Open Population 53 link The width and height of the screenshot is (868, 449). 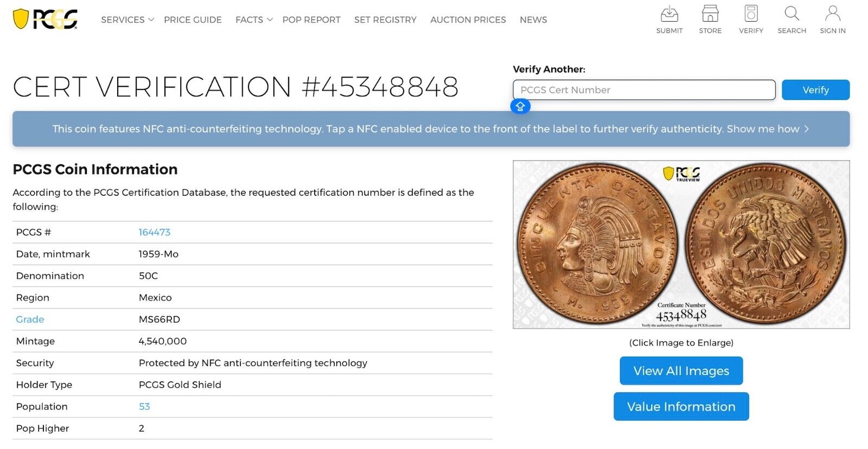(144, 407)
